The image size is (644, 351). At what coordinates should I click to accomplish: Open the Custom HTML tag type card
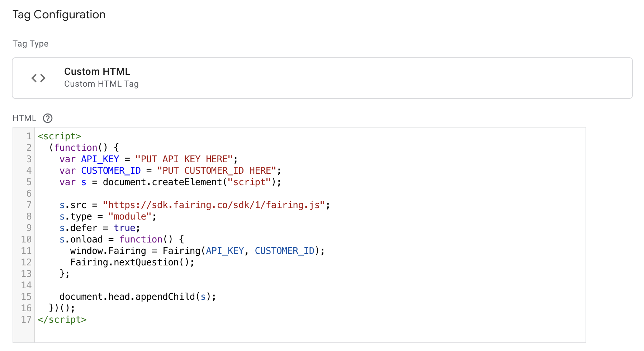tap(322, 78)
